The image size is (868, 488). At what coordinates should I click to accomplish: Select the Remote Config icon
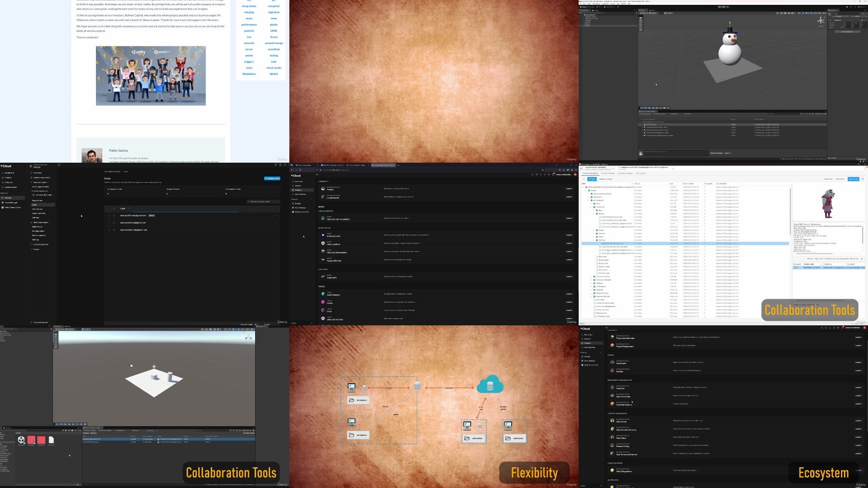(612, 445)
